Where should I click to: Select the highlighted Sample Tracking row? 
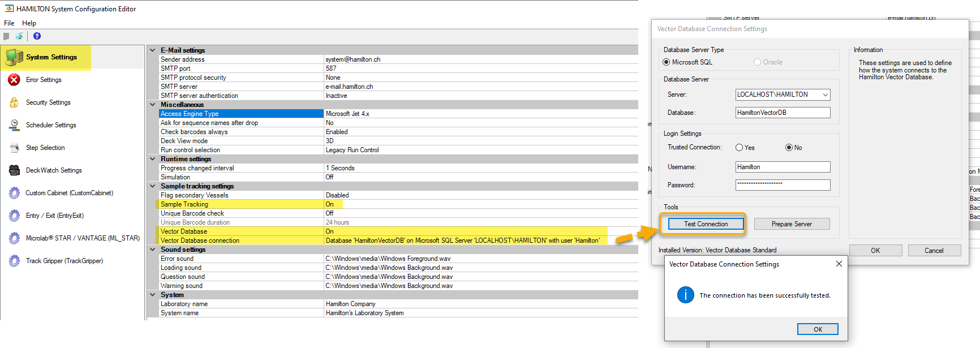(398, 204)
